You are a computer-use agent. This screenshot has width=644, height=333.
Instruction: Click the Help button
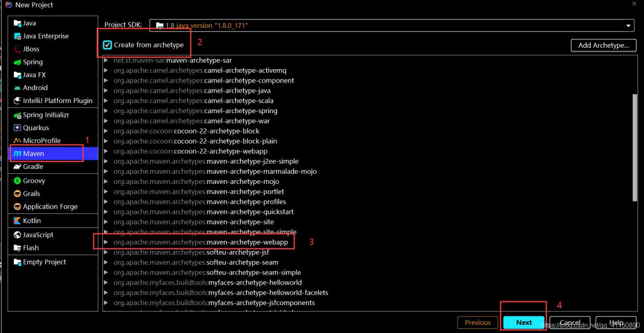[616, 322]
